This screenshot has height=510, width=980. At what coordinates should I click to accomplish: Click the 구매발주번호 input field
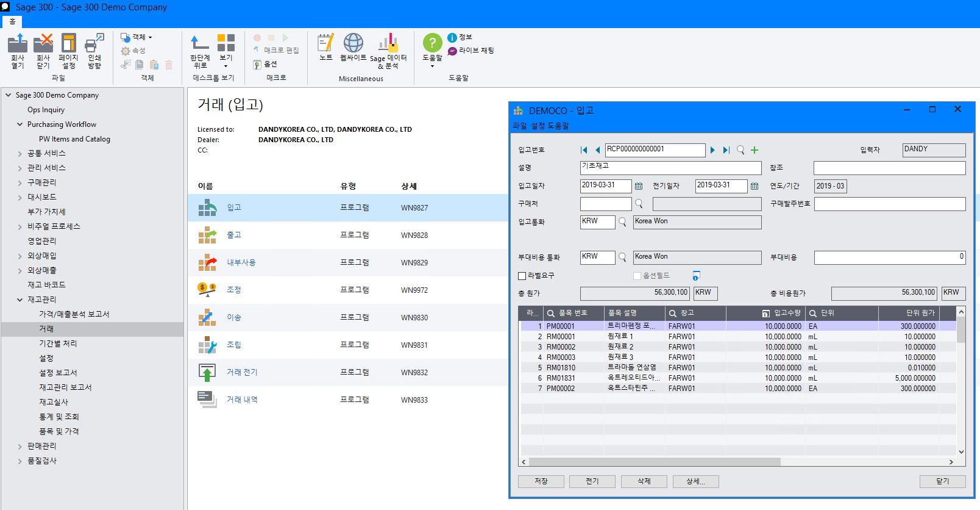coord(890,204)
